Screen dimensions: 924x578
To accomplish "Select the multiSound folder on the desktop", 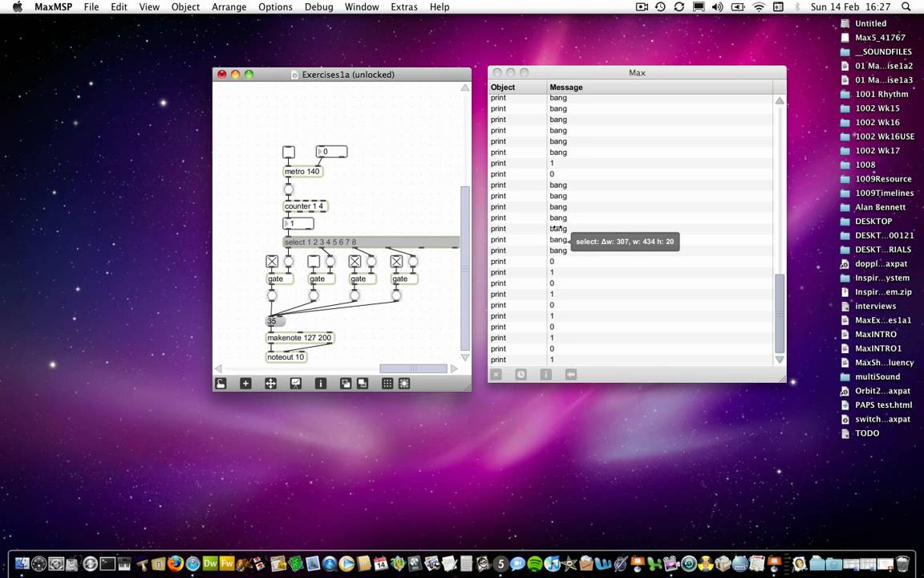I will coord(877,377).
